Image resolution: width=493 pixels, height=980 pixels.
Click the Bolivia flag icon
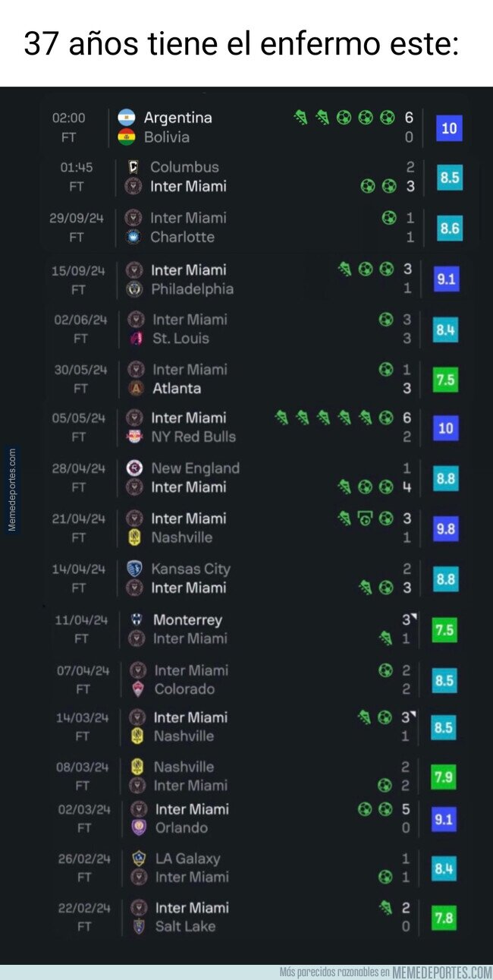click(127, 137)
